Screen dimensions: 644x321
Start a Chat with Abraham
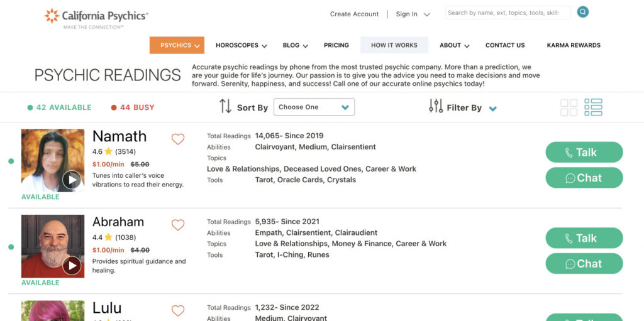[x=584, y=264]
